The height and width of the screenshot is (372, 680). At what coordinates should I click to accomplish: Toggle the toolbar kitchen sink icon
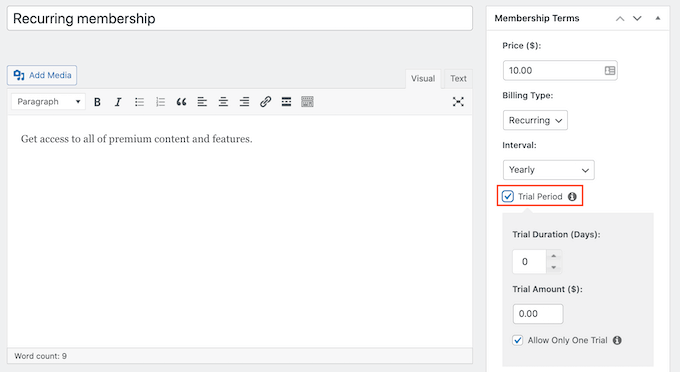307,102
